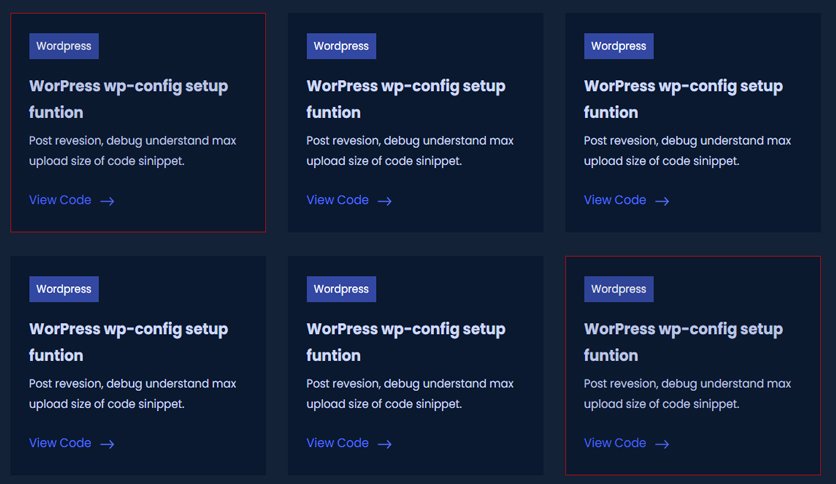The image size is (836, 484).
Task: Click the arrow icon in the top-left card
Action: (107, 201)
